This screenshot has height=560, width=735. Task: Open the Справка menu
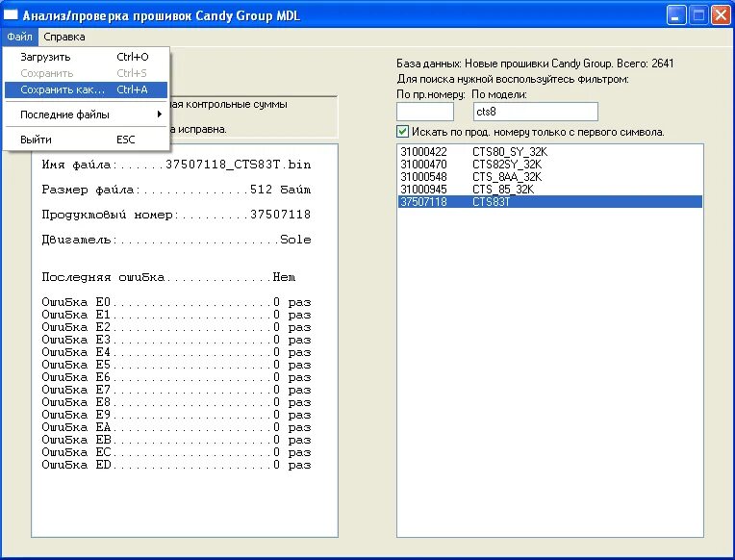pyautogui.click(x=64, y=37)
